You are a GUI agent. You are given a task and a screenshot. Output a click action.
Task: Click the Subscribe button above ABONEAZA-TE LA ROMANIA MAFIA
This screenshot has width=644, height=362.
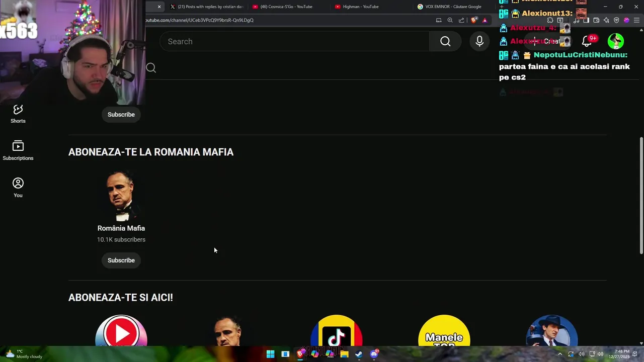(121, 115)
